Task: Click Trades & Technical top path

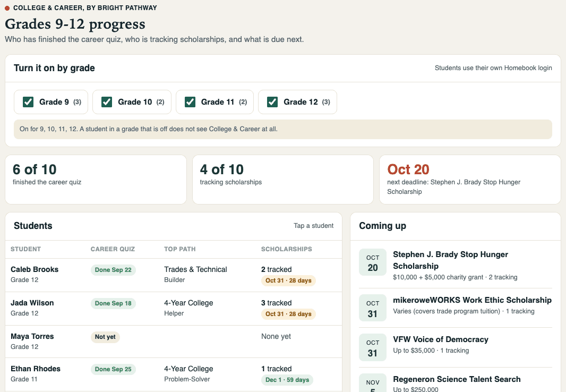Action: (x=195, y=269)
